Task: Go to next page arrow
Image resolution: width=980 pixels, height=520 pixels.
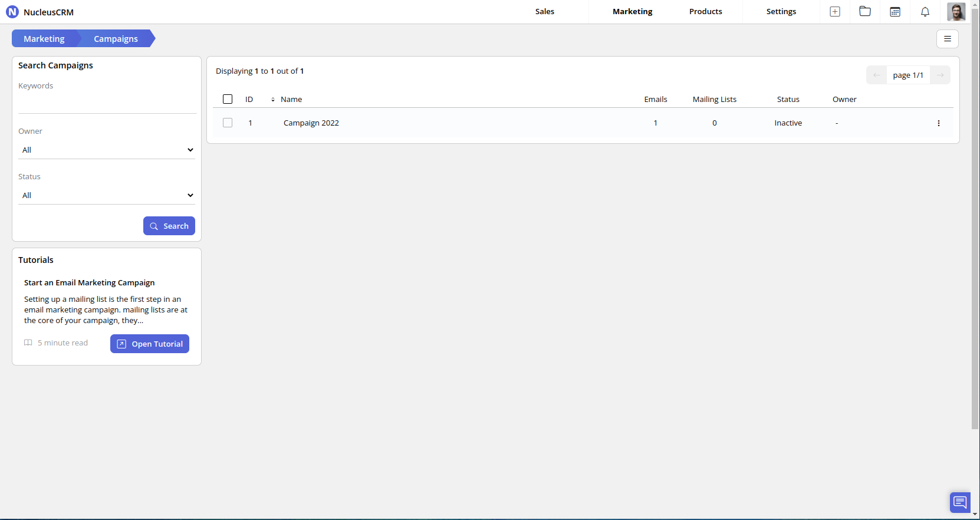Action: click(940, 75)
